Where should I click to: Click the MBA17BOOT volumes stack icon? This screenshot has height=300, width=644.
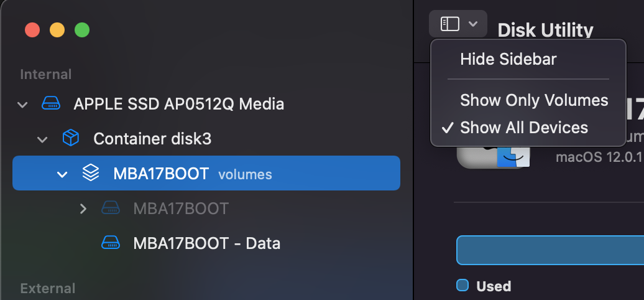[x=90, y=173]
